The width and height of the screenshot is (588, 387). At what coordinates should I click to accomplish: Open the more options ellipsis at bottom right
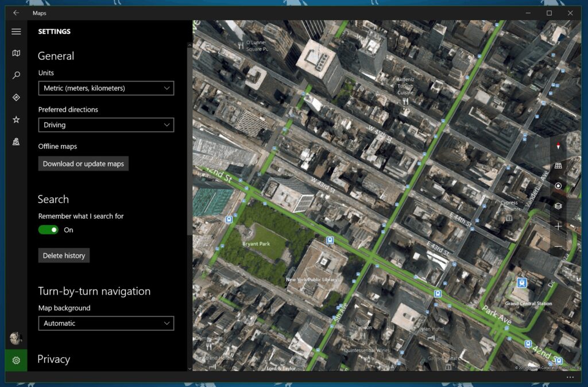pyautogui.click(x=570, y=377)
